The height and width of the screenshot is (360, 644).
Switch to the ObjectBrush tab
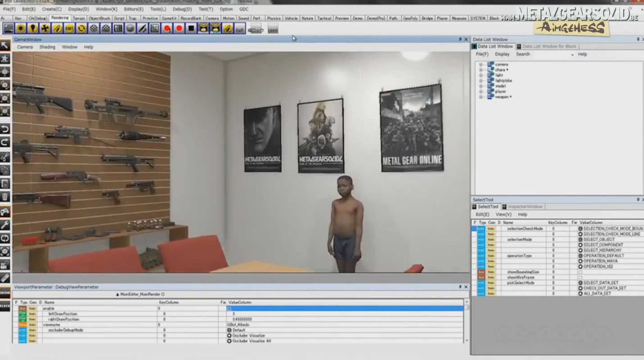[100, 18]
